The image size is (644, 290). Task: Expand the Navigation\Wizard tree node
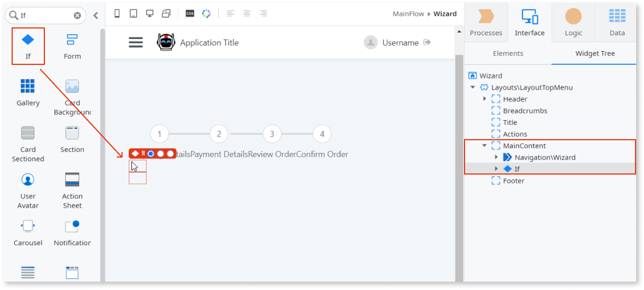point(496,157)
